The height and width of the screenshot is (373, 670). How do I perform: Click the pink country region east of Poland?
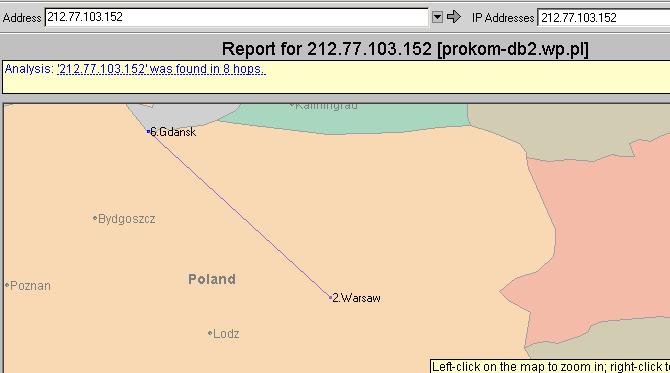pyautogui.click(x=598, y=239)
